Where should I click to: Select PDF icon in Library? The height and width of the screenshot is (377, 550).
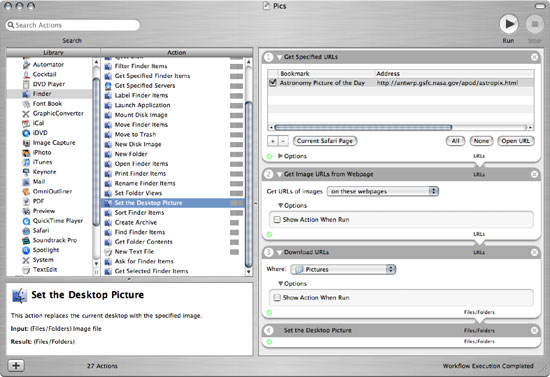[26, 201]
